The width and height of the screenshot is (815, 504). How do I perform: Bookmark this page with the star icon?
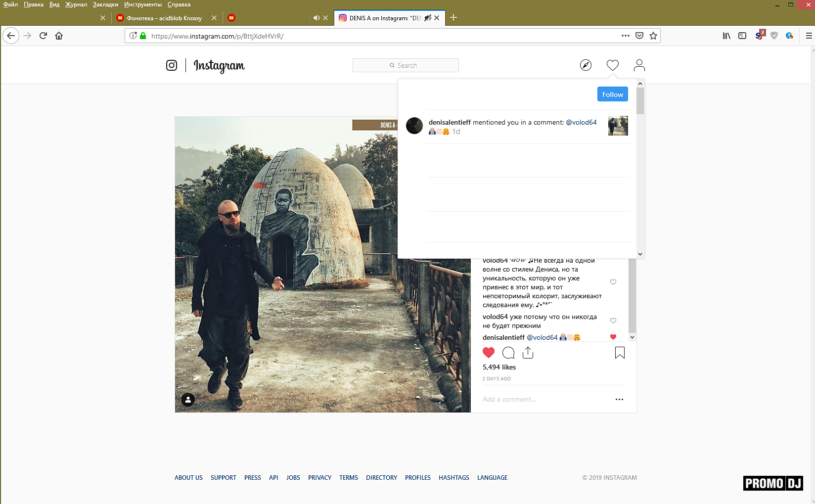point(653,36)
